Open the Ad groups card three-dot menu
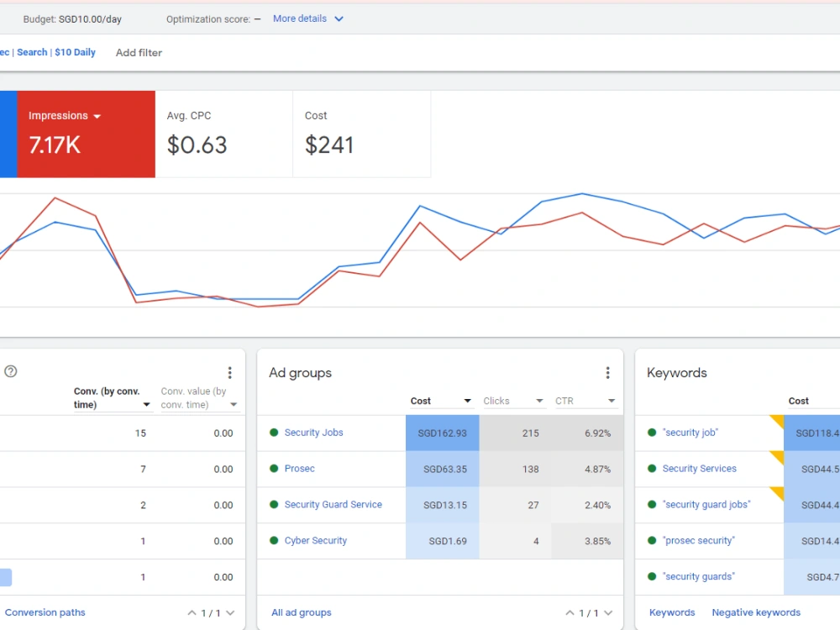Screen dimensions: 840x630 (x=607, y=372)
